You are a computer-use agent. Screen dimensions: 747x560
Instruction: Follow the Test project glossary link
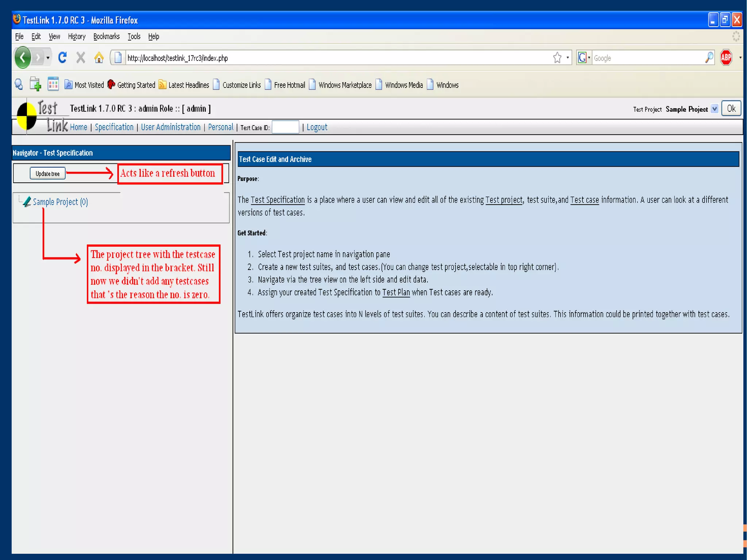point(504,200)
